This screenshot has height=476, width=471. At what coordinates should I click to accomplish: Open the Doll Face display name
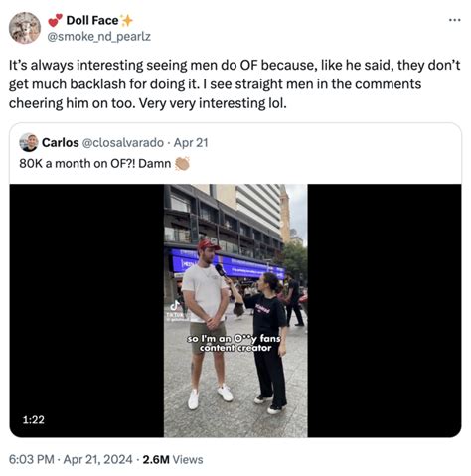[92, 20]
